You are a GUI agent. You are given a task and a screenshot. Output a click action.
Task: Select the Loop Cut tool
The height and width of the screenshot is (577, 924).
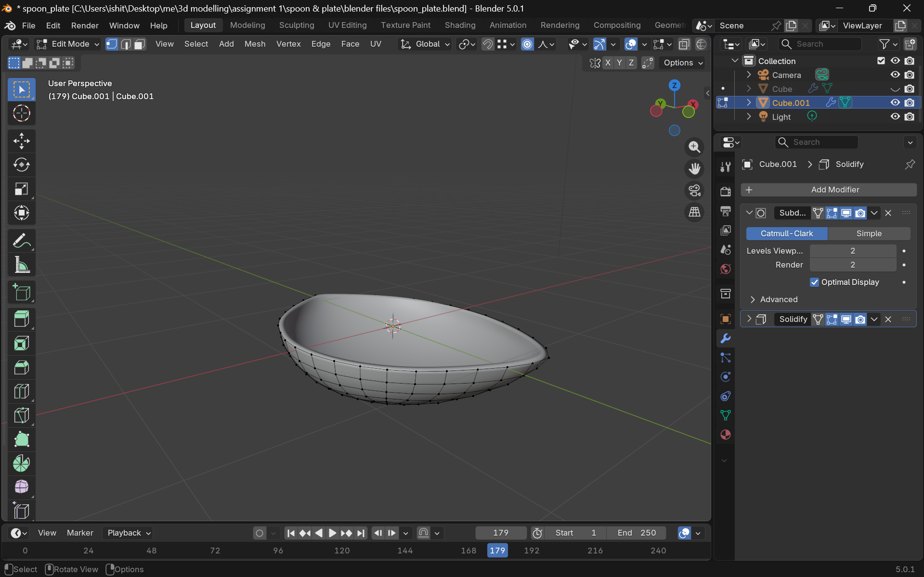[22, 391]
